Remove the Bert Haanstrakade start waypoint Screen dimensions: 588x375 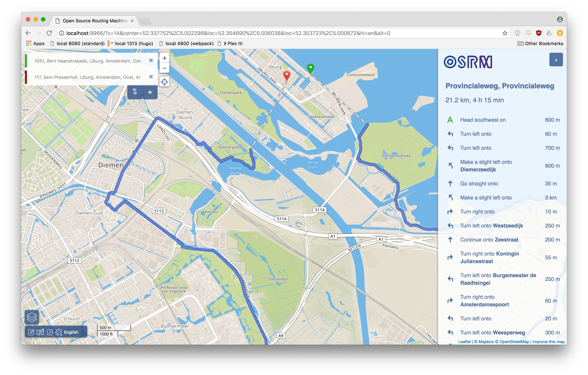coord(151,60)
